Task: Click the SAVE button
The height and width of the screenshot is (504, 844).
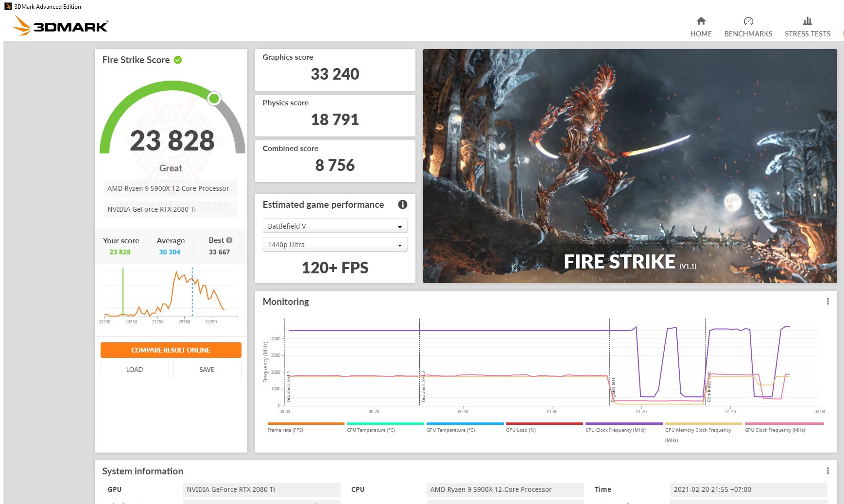Action: pos(207,370)
